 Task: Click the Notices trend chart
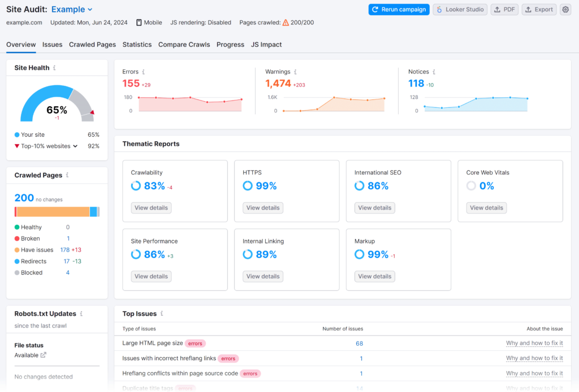click(476, 104)
